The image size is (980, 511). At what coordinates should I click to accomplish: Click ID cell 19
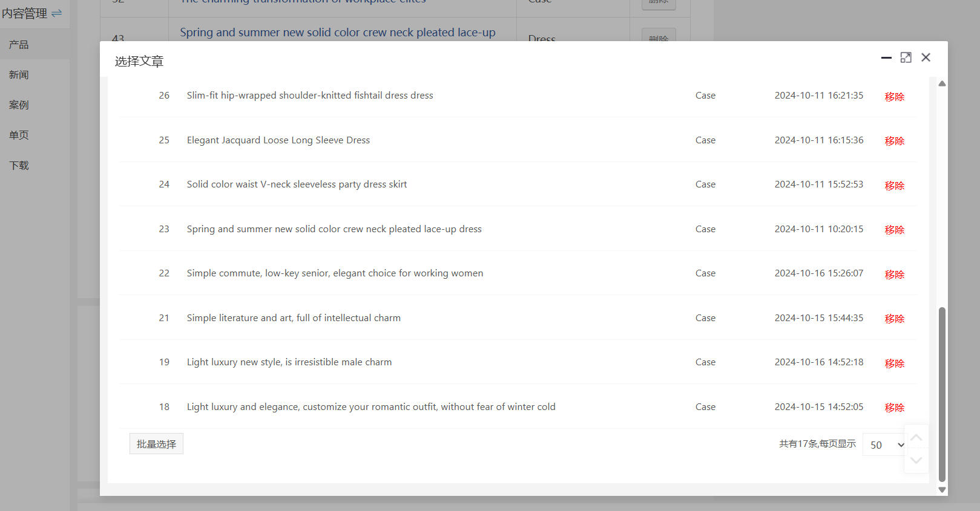pyautogui.click(x=164, y=362)
